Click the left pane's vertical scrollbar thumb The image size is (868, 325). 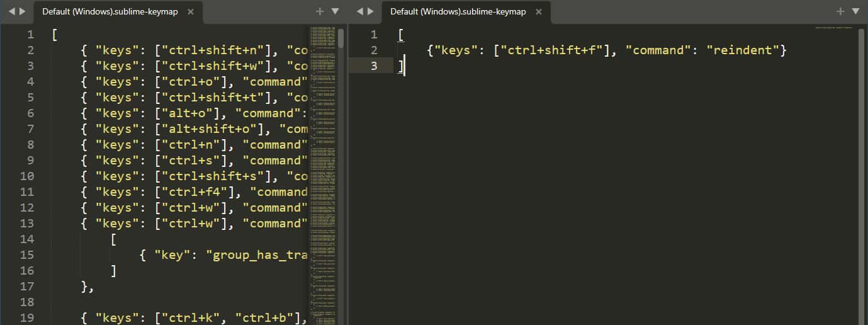pyautogui.click(x=341, y=38)
